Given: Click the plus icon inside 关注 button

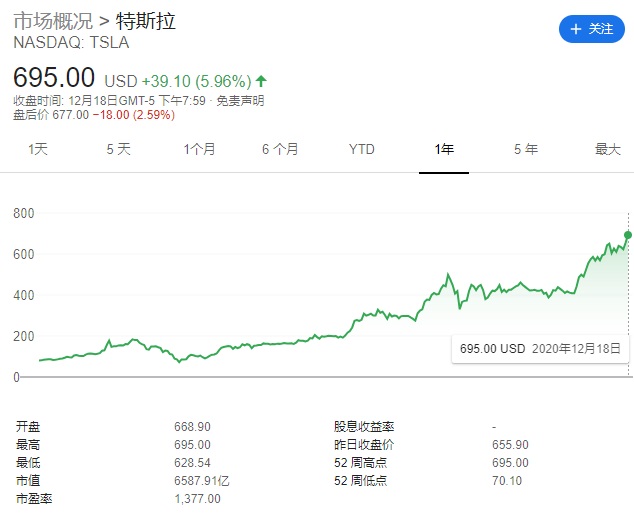Looking at the screenshot, I should (x=576, y=30).
